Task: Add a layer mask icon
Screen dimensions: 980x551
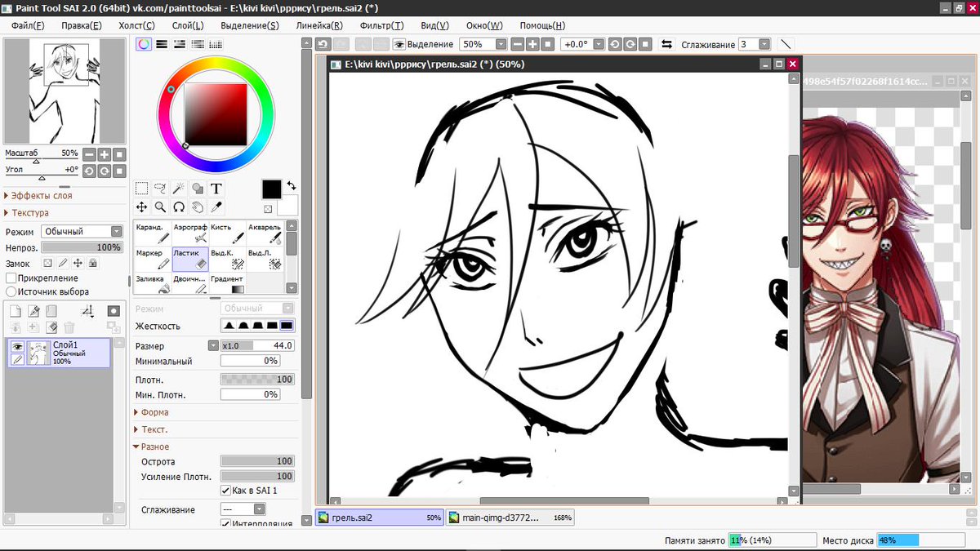Action: pos(114,311)
